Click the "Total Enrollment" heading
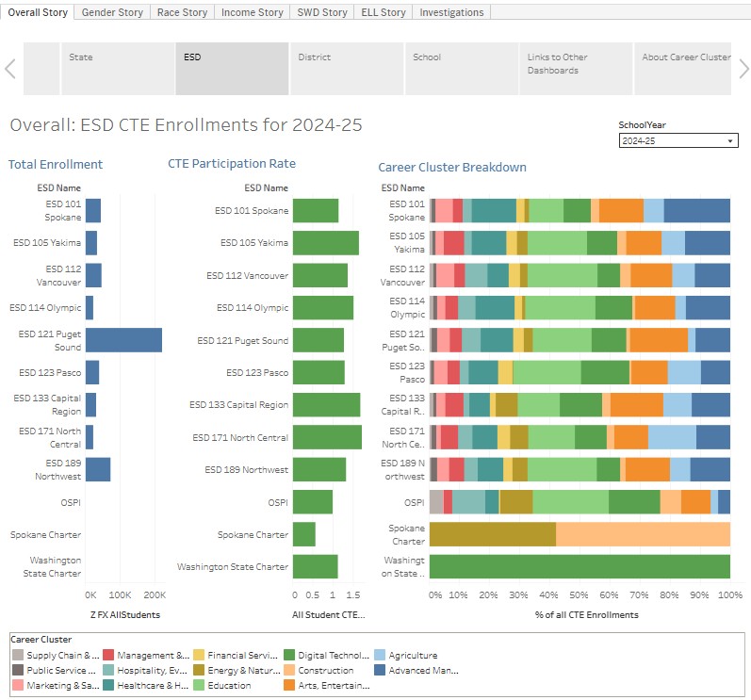 [x=56, y=164]
